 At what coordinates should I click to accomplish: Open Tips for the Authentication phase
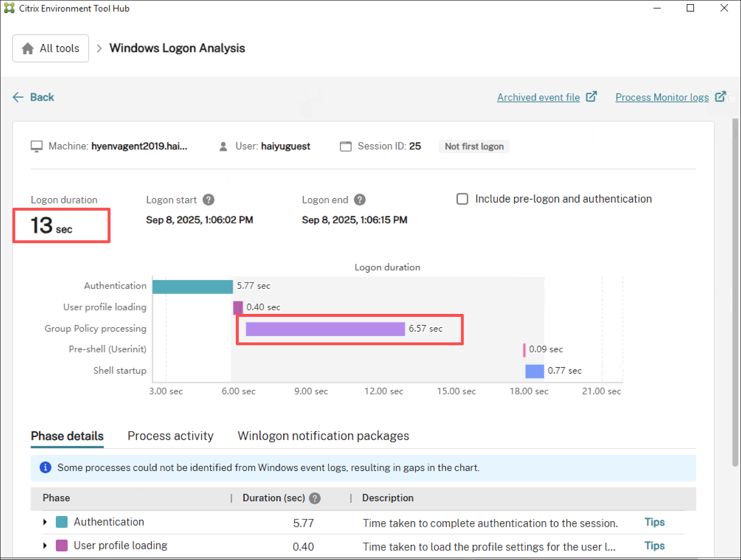click(x=654, y=522)
